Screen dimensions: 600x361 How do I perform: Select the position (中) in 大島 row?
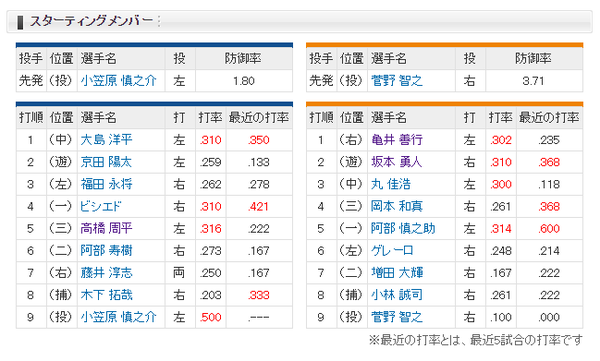pyautogui.click(x=61, y=140)
